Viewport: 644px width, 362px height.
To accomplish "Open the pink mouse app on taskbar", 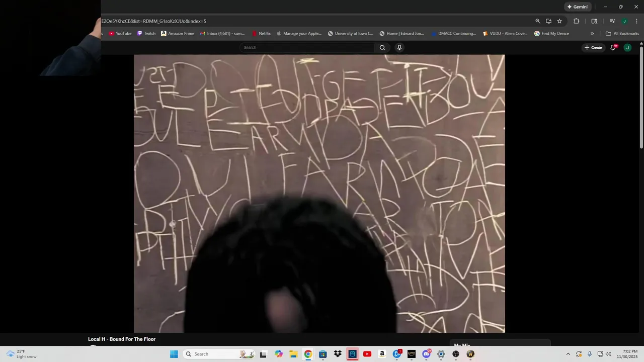I will [x=353, y=354].
